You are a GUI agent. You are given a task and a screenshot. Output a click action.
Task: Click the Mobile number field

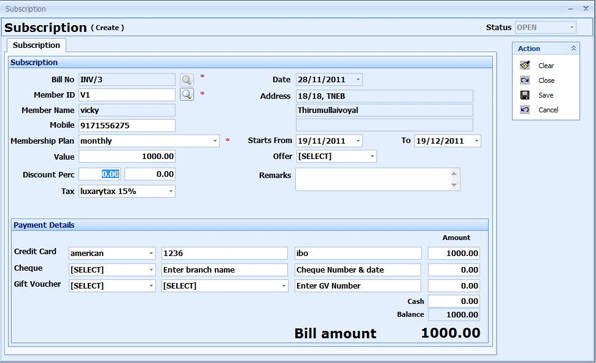point(127,125)
